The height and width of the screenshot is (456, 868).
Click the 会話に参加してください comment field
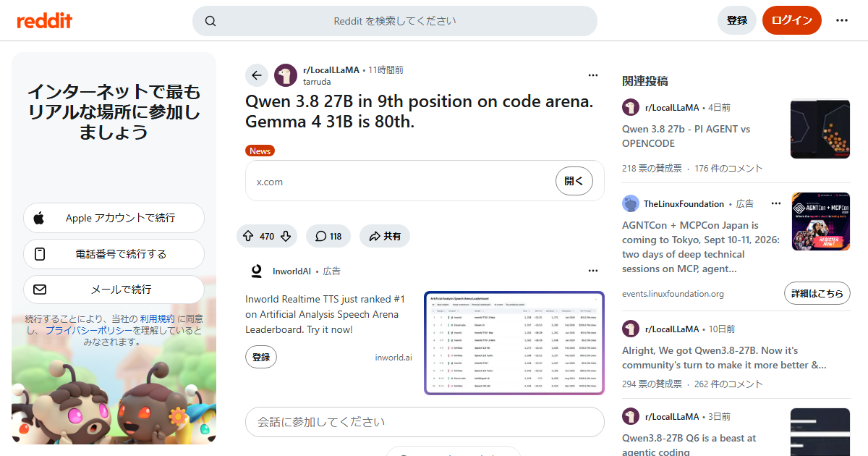click(x=425, y=422)
